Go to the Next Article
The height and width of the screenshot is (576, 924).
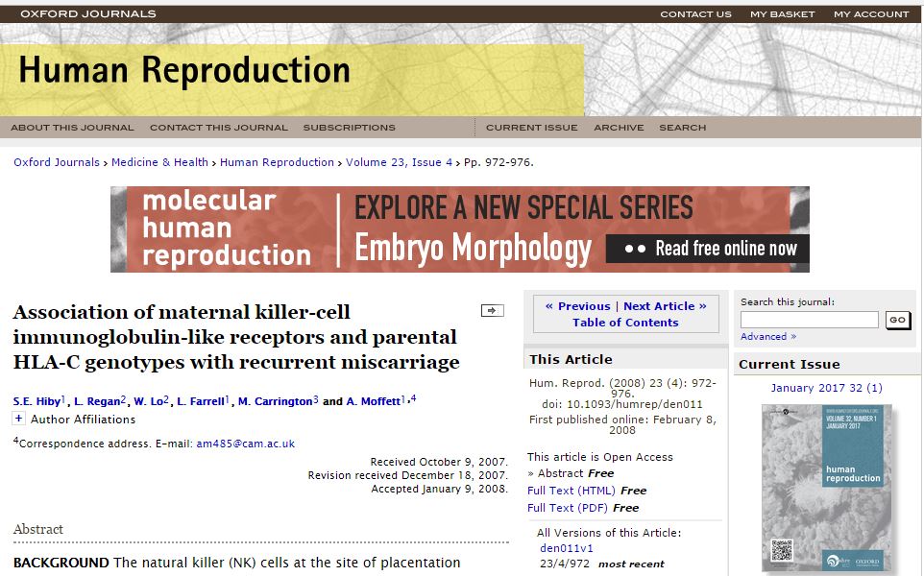(665, 306)
